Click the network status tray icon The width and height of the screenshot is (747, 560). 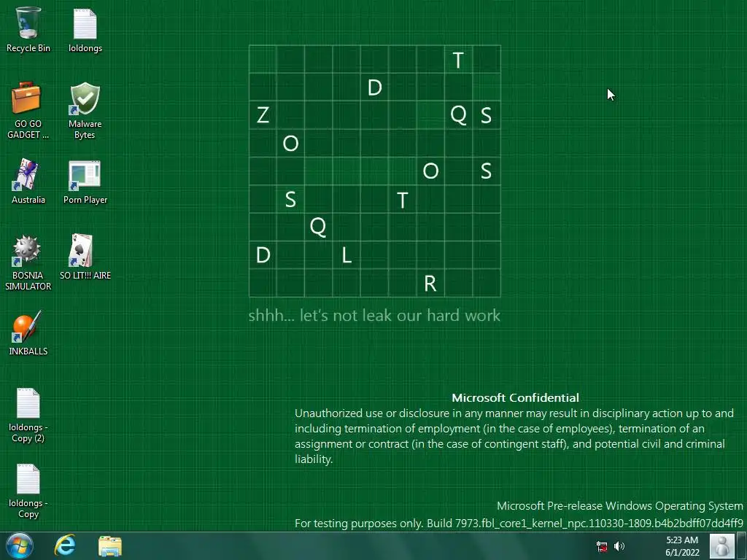pyautogui.click(x=602, y=546)
